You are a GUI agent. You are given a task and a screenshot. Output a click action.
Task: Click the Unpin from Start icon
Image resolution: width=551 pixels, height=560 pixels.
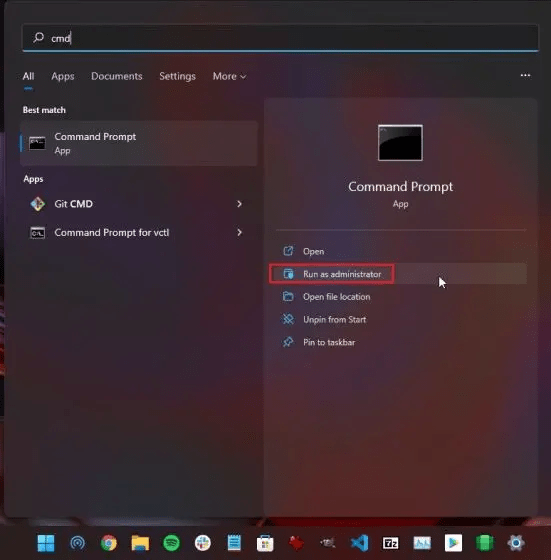288,319
